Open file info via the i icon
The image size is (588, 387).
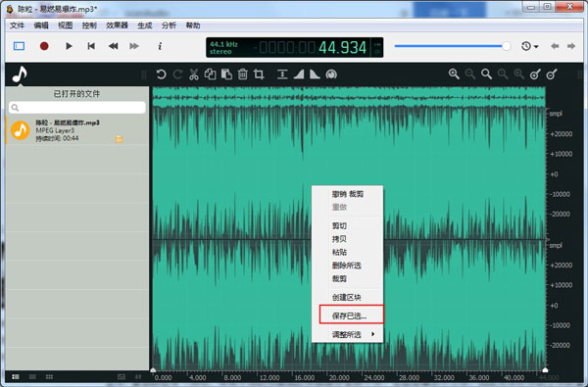[160, 46]
